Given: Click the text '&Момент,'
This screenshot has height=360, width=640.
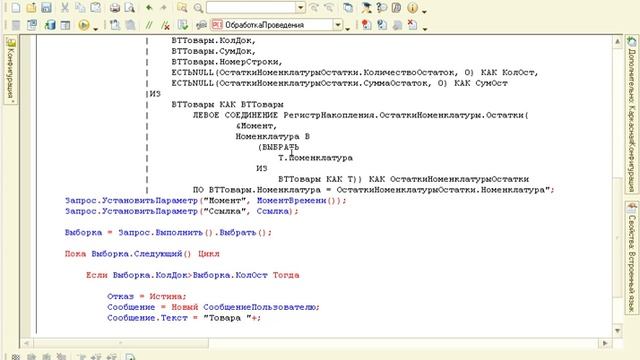Looking at the screenshot, I should point(256,126).
